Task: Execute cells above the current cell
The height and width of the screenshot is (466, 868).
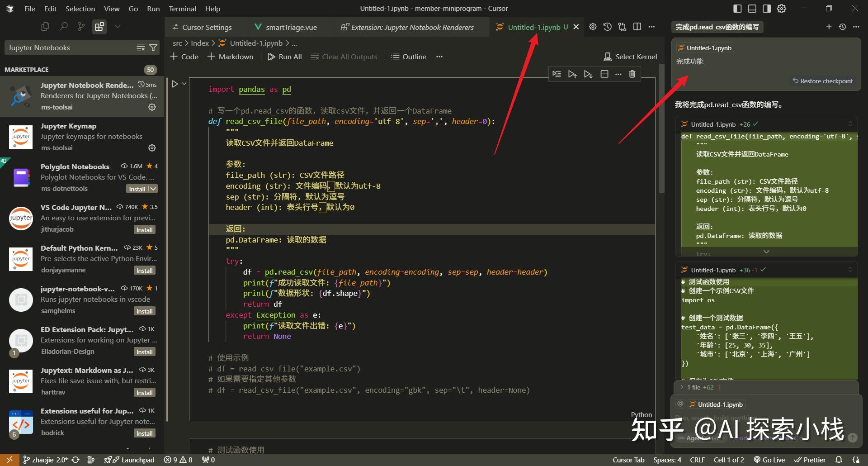Action: (x=572, y=74)
